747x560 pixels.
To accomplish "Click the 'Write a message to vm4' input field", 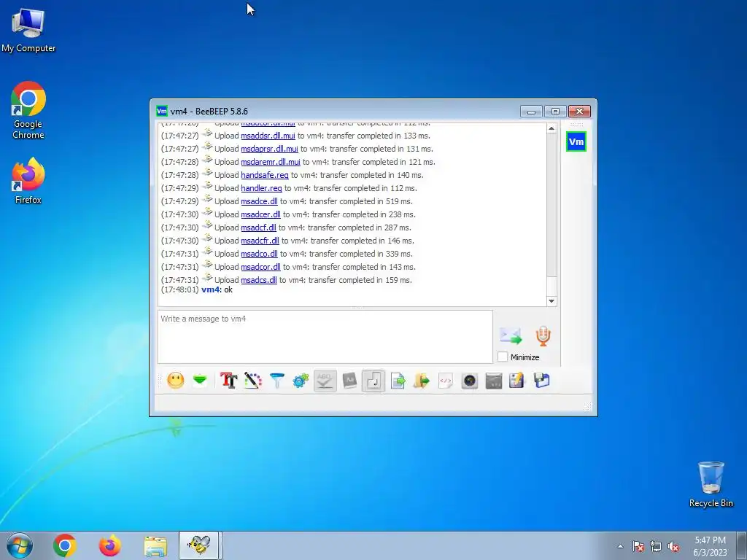I will click(325, 337).
